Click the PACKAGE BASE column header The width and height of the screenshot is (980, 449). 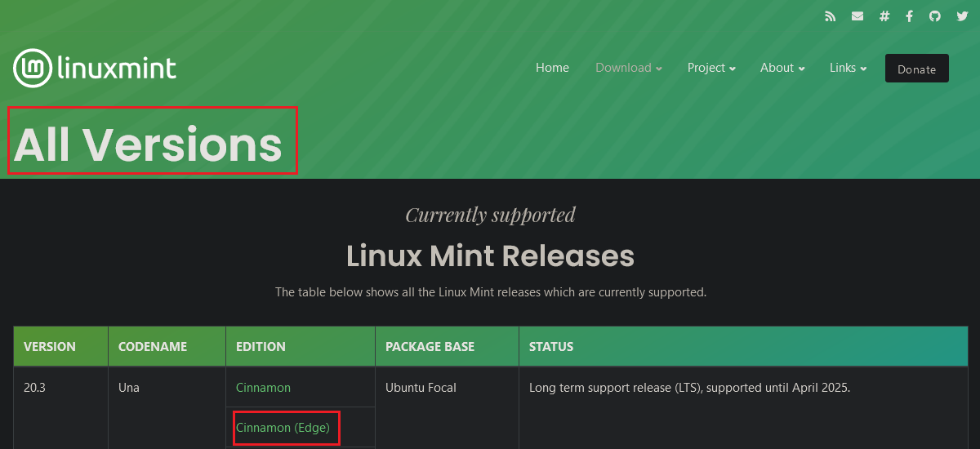pos(447,347)
